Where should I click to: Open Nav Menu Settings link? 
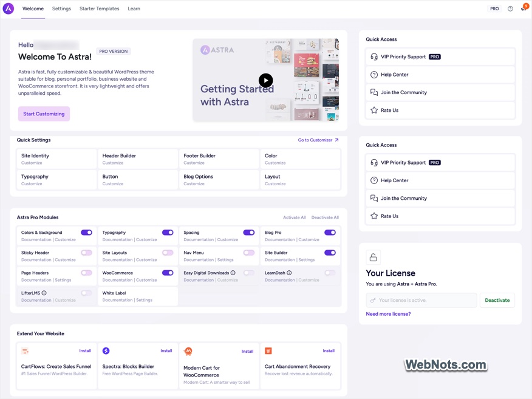[225, 260]
